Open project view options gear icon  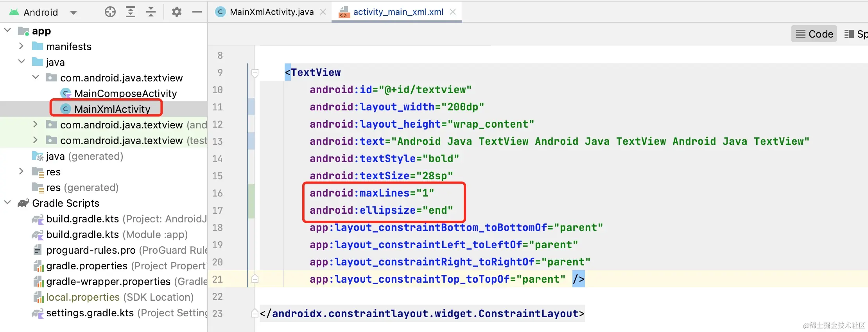pyautogui.click(x=177, y=12)
